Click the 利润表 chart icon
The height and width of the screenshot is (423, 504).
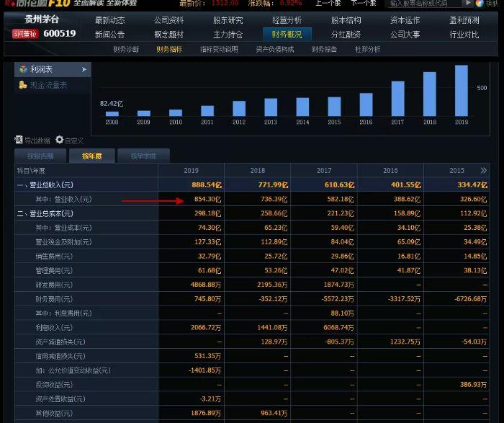(23, 69)
